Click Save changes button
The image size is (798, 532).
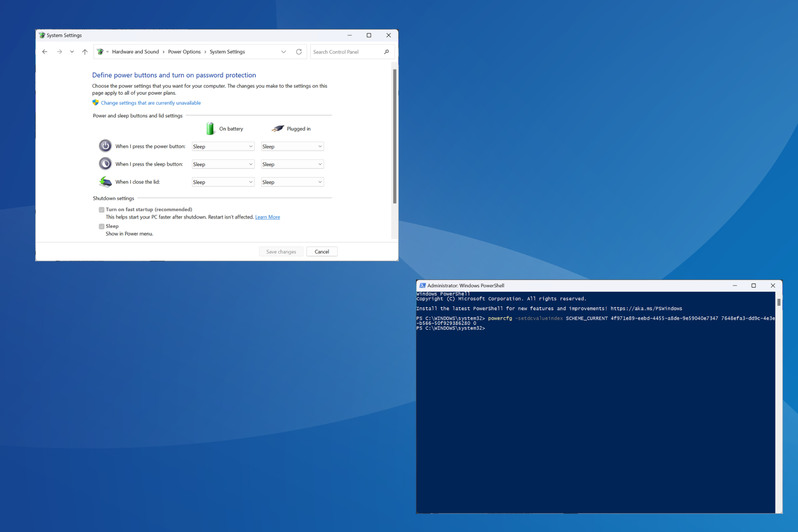click(x=281, y=251)
